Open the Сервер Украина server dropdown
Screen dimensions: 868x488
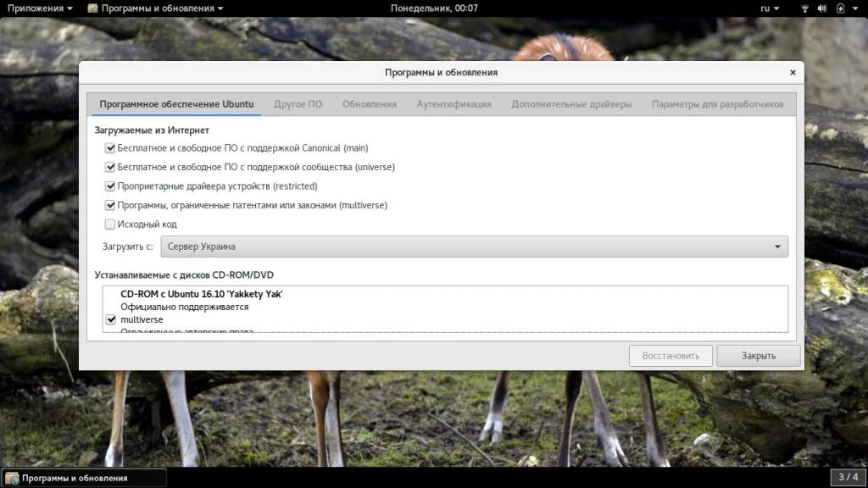(x=475, y=247)
